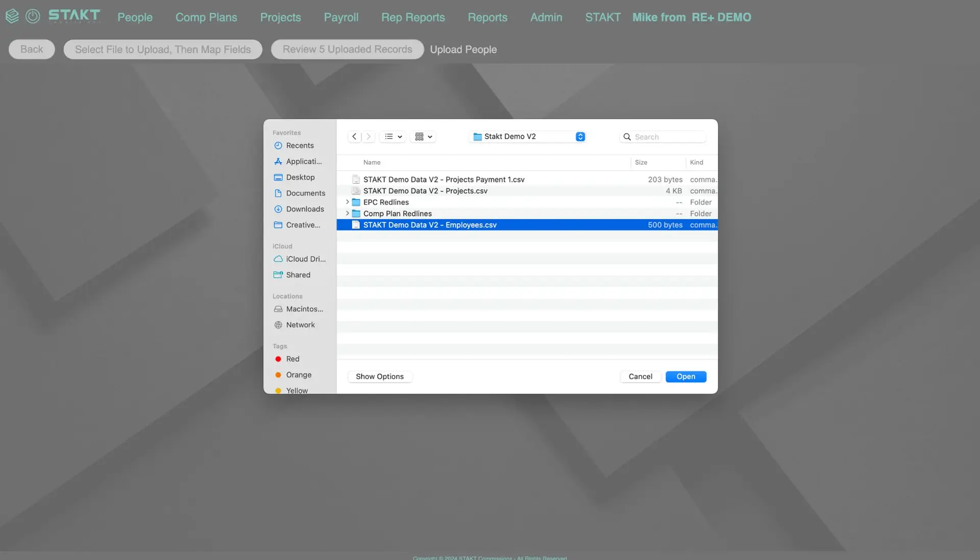Select the EPC Redlines folder row
Viewport: 980px width, 560px height.
(527, 202)
